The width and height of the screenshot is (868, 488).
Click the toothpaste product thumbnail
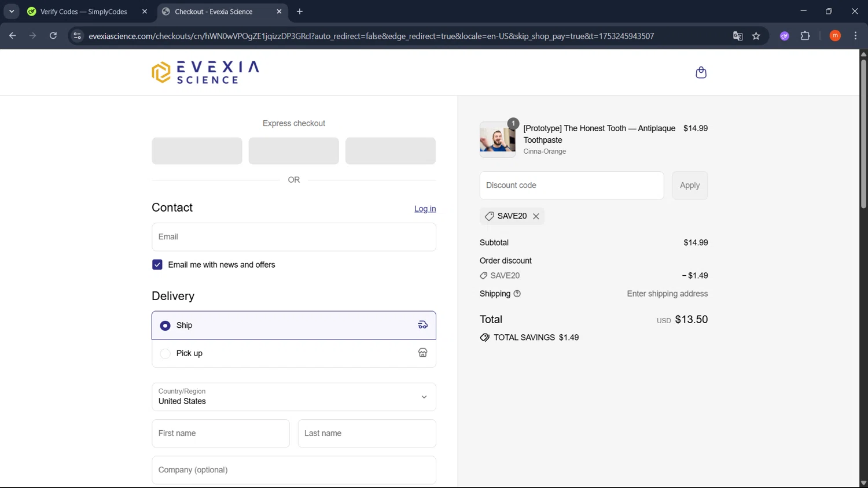[x=498, y=139]
